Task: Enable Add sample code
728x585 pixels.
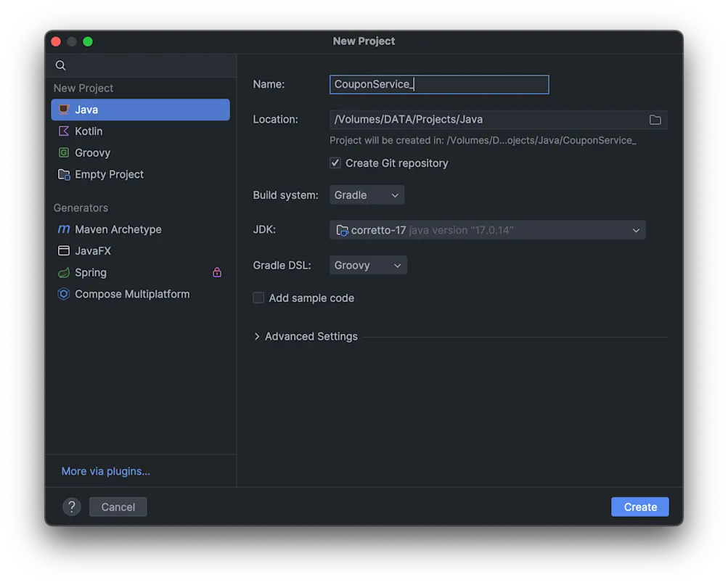Action: click(x=258, y=298)
